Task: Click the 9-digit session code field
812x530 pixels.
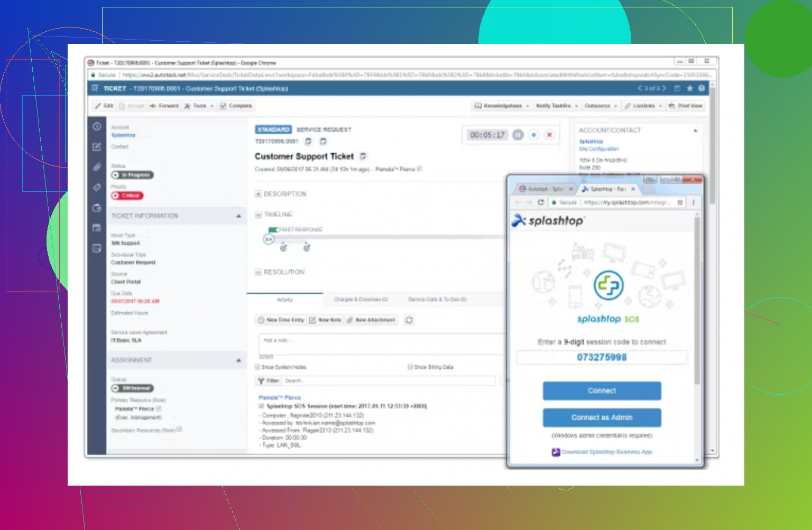Action: (602, 358)
